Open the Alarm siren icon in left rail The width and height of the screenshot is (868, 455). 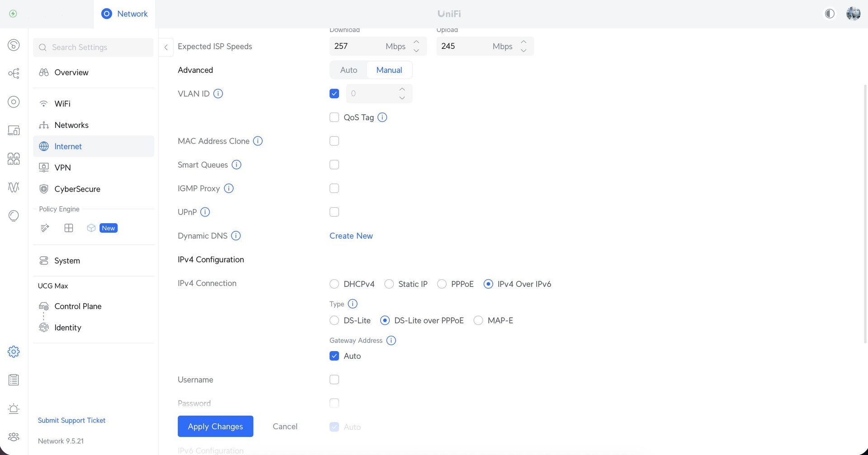[x=14, y=408]
